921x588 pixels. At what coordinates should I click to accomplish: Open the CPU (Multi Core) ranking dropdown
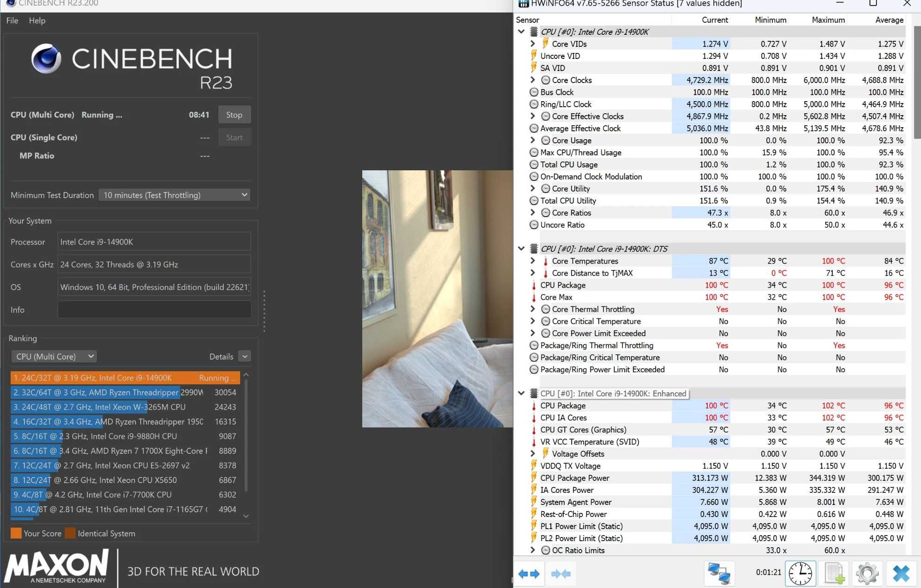(x=54, y=356)
